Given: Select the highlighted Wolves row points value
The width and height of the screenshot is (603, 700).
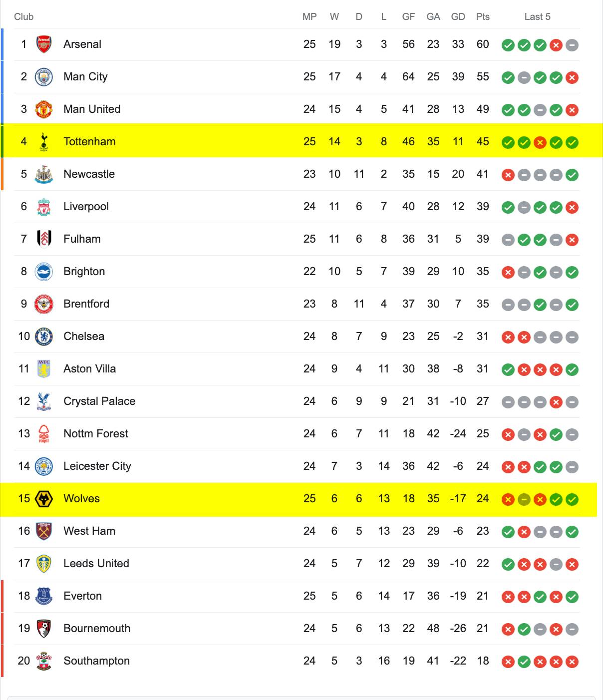Looking at the screenshot, I should [483, 499].
